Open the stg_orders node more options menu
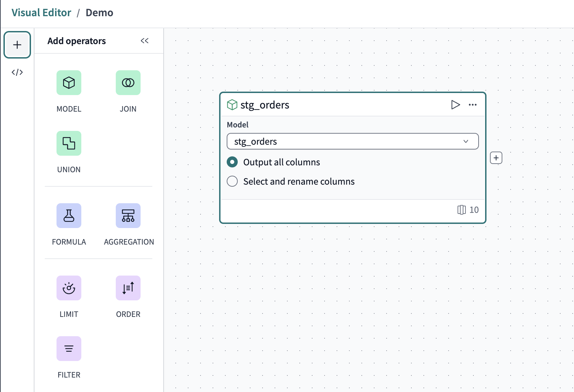Image resolution: width=574 pixels, height=392 pixels. click(x=473, y=105)
